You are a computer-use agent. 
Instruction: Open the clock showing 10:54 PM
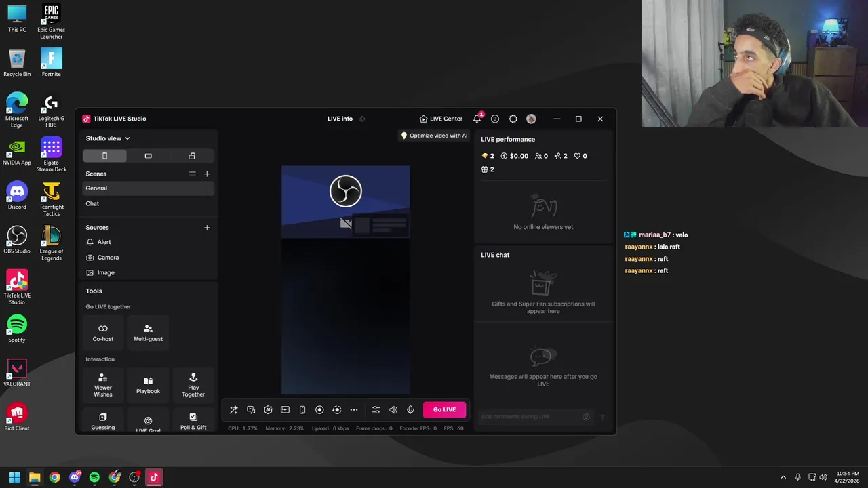847,477
